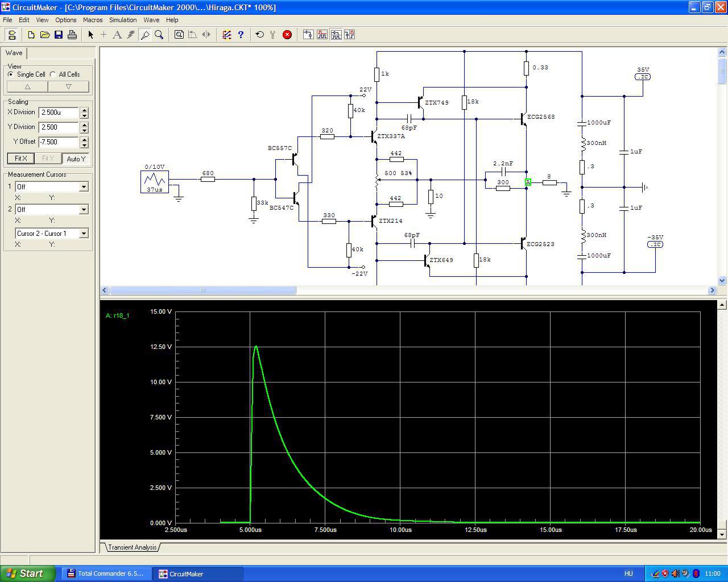
Task: Open file with the folder icon
Action: tap(45, 35)
